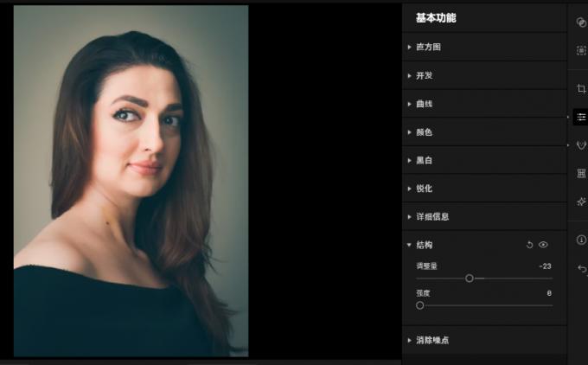Activate the crop tool icon
Screen dimensions: 588x365
pos(581,88)
